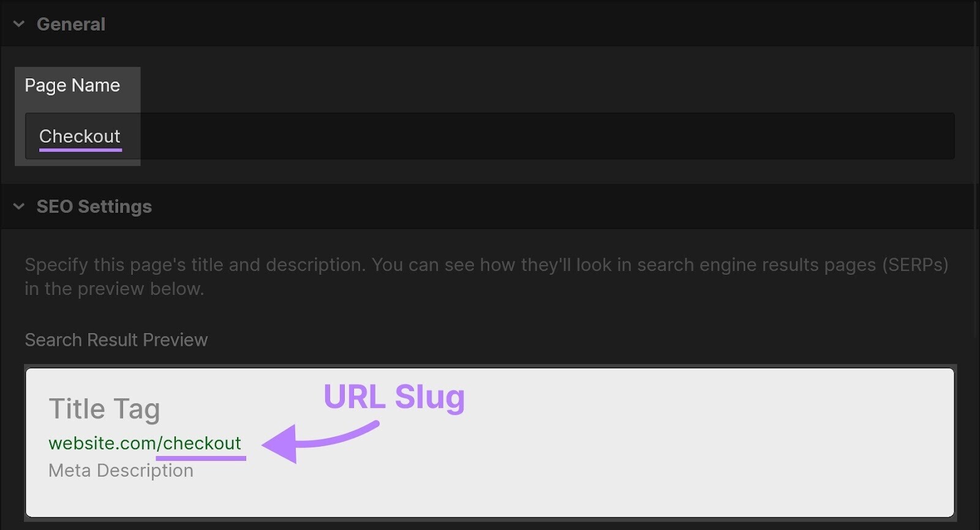Click the Page Name label
This screenshot has height=530, width=980.
[x=72, y=85]
